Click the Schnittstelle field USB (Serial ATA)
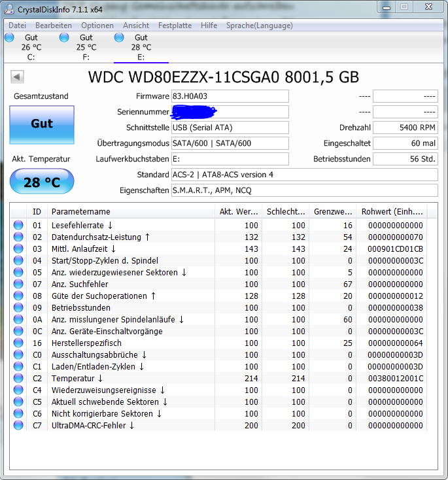The image size is (448, 480). (x=230, y=128)
